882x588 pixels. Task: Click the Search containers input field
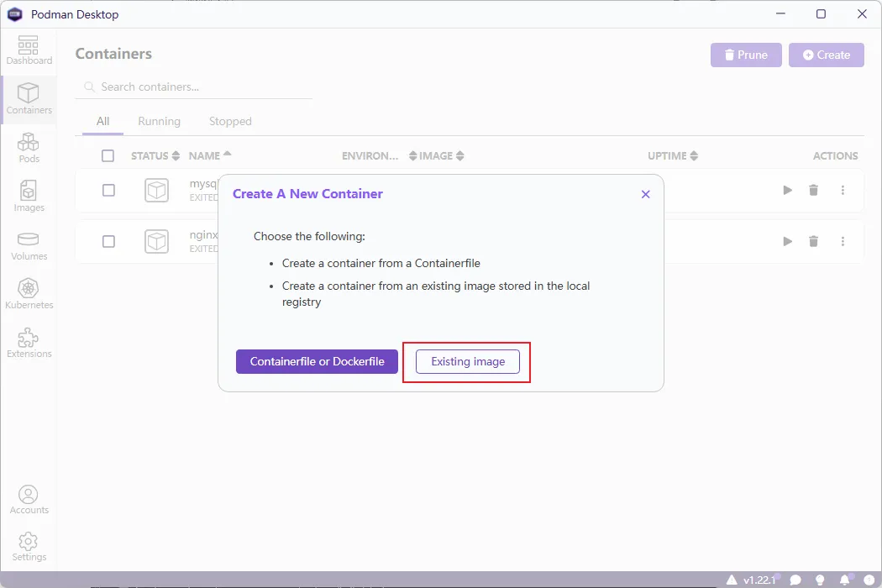pyautogui.click(x=202, y=87)
